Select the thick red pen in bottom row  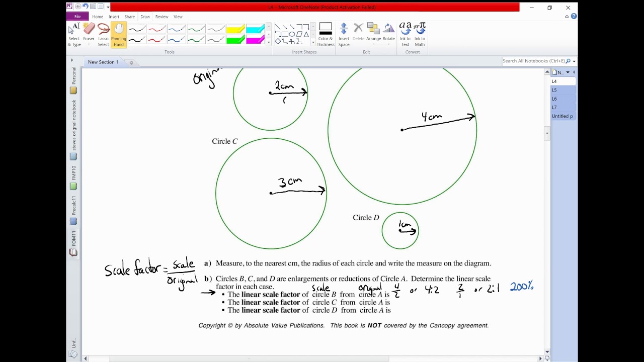tap(156, 40)
